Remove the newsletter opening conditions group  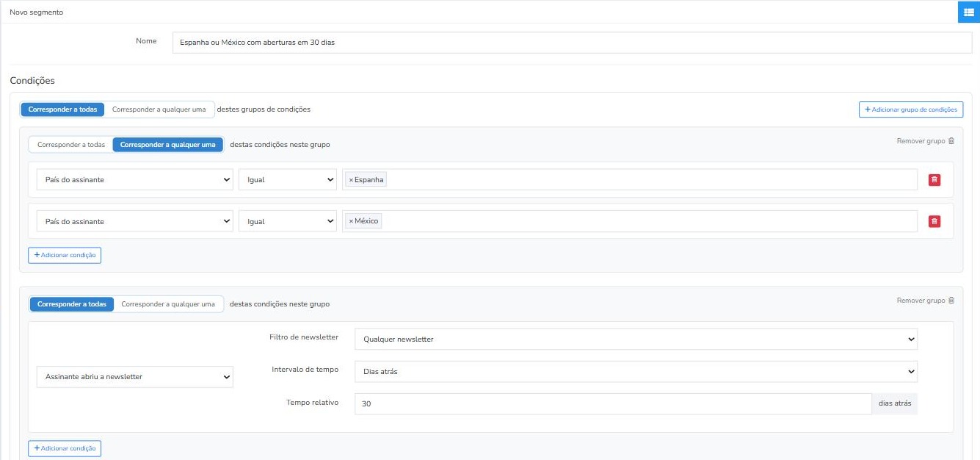point(926,301)
